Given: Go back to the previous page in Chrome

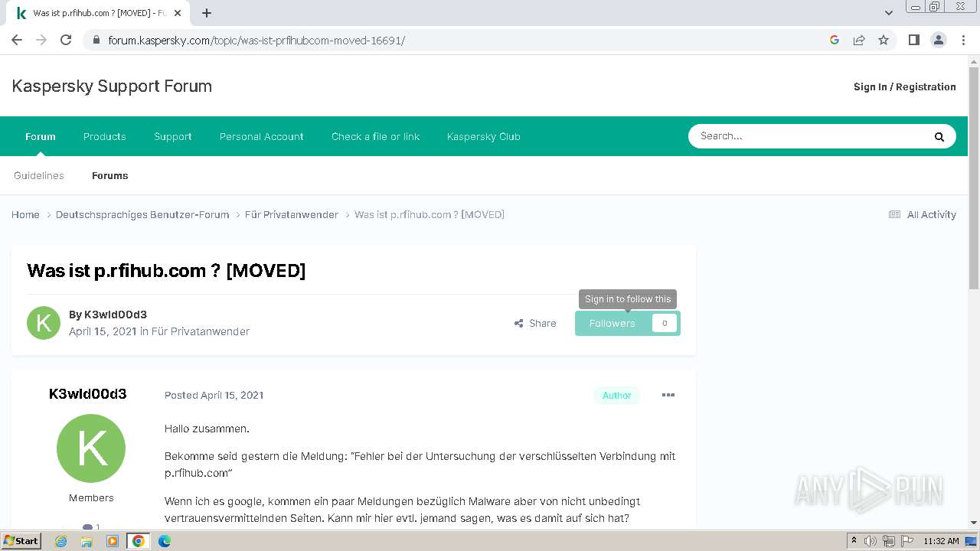Looking at the screenshot, I should point(17,40).
